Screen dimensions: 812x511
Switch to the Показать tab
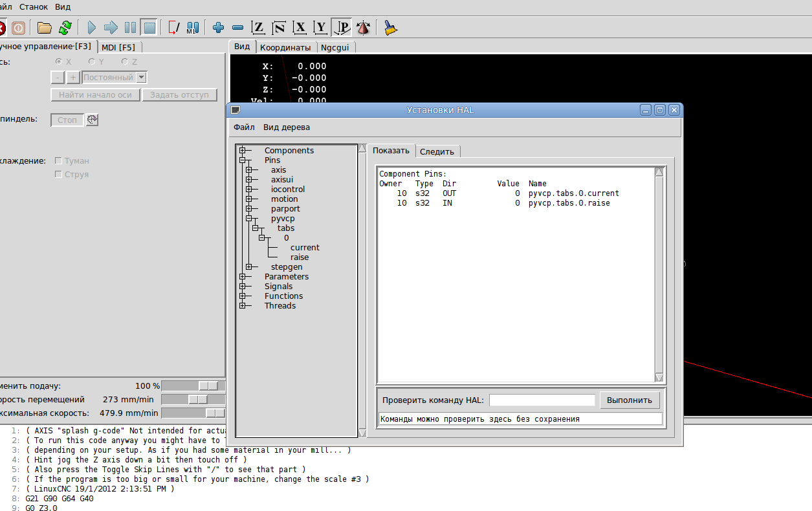(x=391, y=151)
